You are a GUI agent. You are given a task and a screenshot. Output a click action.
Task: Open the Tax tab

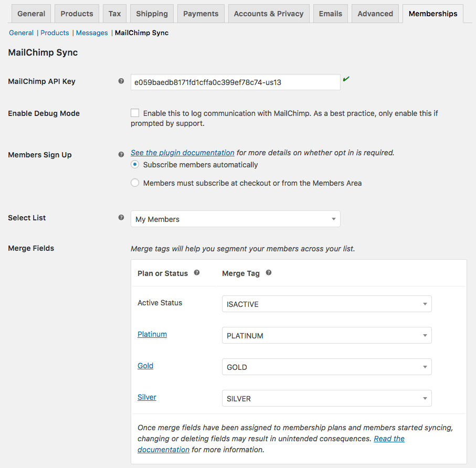[x=114, y=14]
